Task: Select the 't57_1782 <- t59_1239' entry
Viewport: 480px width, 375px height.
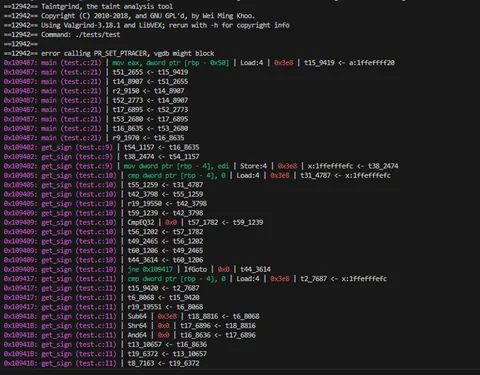Action: 225,222
